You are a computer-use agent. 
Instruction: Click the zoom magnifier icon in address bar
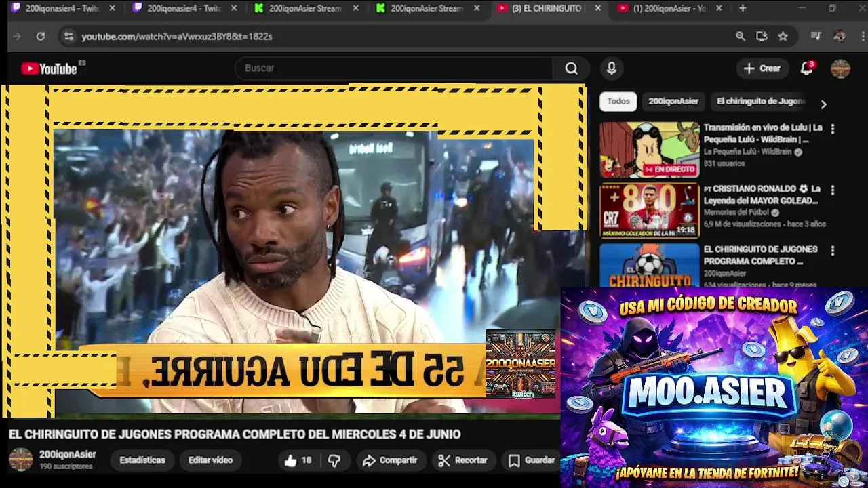(741, 37)
